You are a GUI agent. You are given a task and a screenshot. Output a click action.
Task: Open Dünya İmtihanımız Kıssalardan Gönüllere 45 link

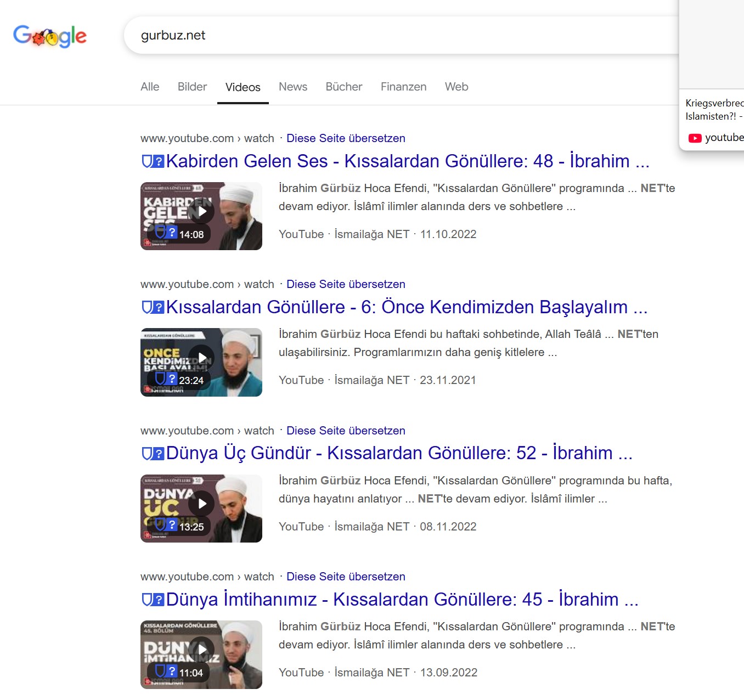tap(402, 600)
